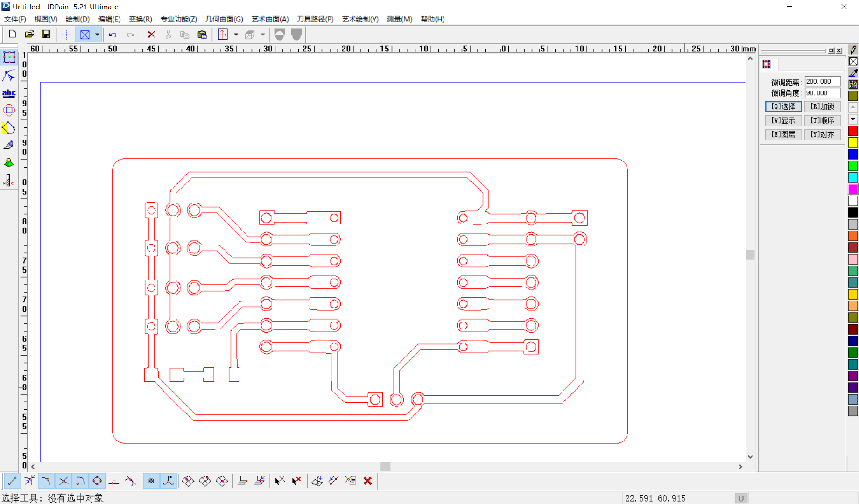
Task: Select the selection tool in the left toolbar
Action: [9, 57]
